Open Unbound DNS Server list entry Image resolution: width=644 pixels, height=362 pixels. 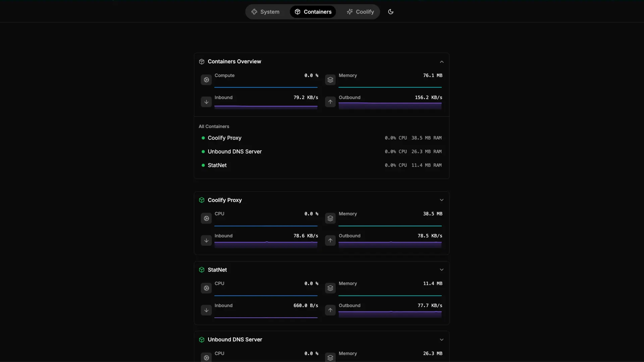[x=234, y=152]
